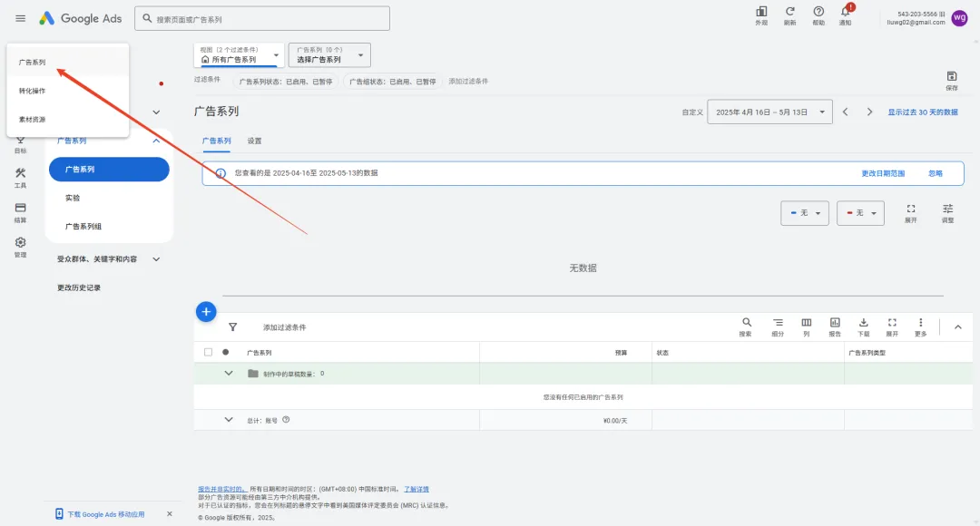Viewport: 980px width, 526px height.
Task: Open the hamburger main menu
Action: [x=20, y=18]
